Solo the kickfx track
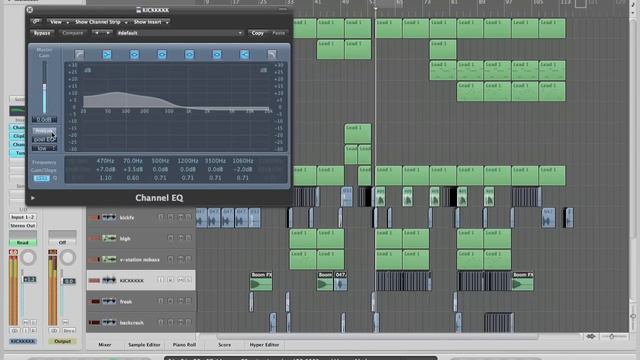The width and height of the screenshot is (640, 360). click(x=188, y=217)
